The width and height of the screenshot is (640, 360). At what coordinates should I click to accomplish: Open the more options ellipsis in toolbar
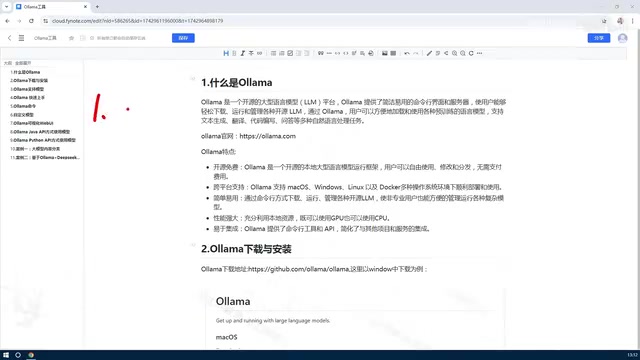click(480, 53)
